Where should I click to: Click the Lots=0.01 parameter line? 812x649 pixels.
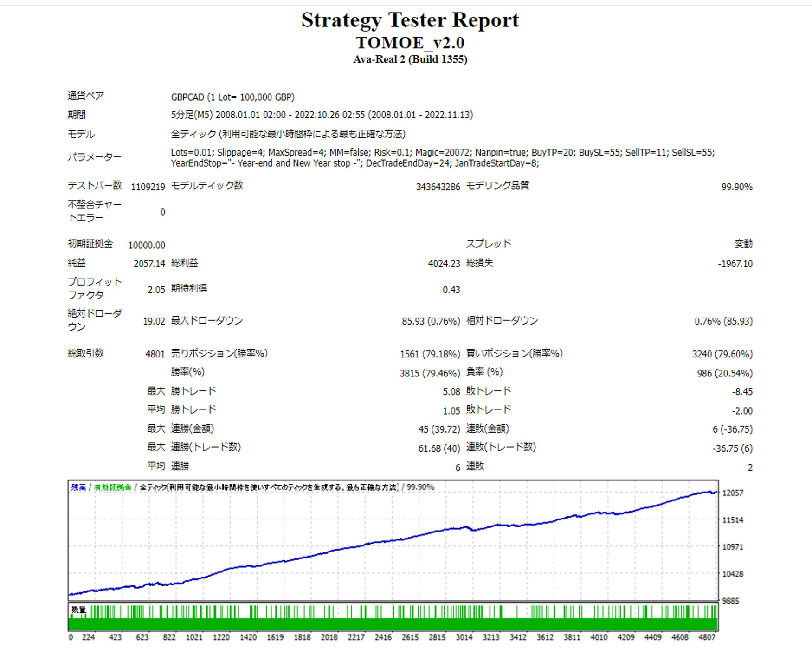[443, 152]
